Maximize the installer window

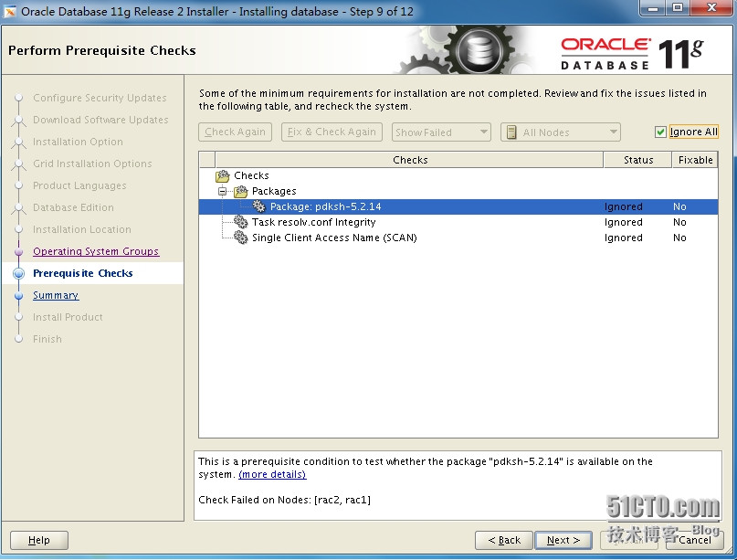[678, 7]
